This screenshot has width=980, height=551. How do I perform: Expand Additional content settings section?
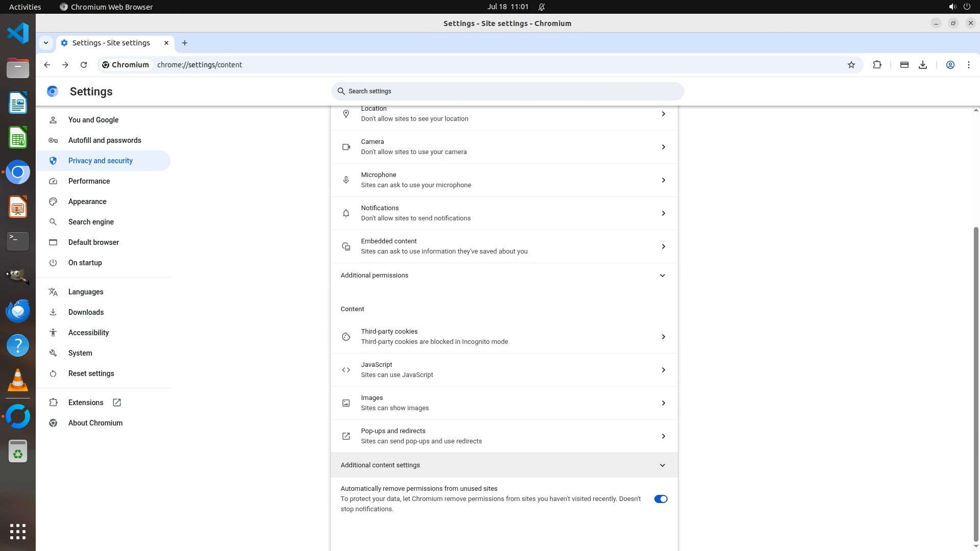click(504, 465)
